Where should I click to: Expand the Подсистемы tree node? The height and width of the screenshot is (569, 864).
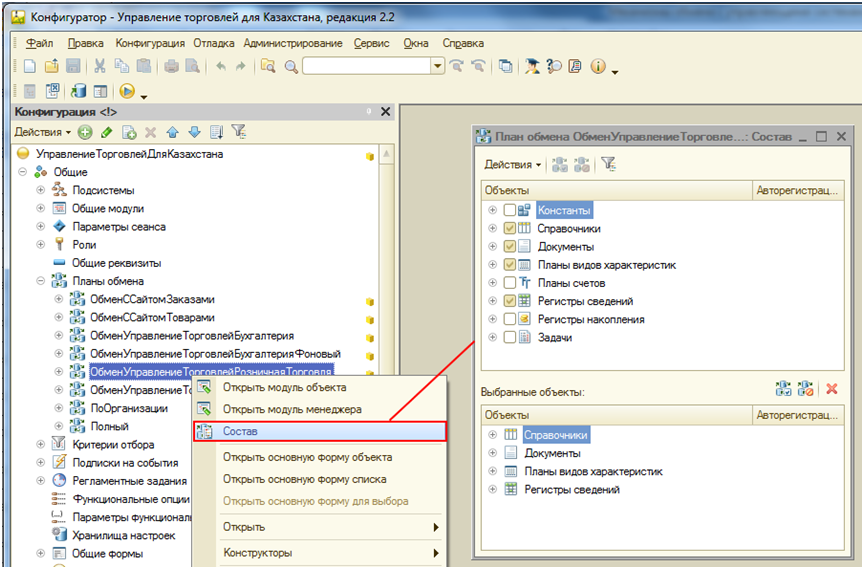41,191
